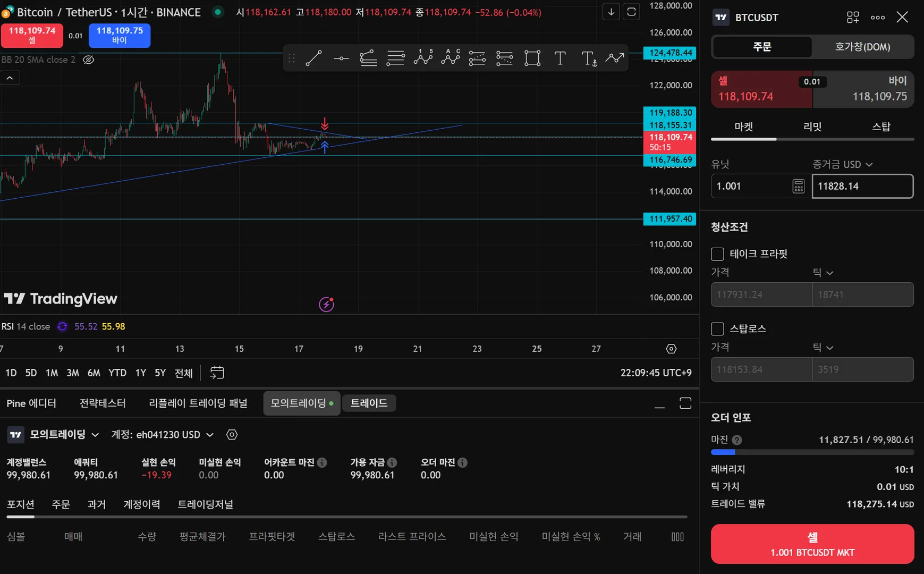Open timezone menu showing 22:09:45 UTC+9
The width and height of the screenshot is (924, 574).
pos(656,373)
